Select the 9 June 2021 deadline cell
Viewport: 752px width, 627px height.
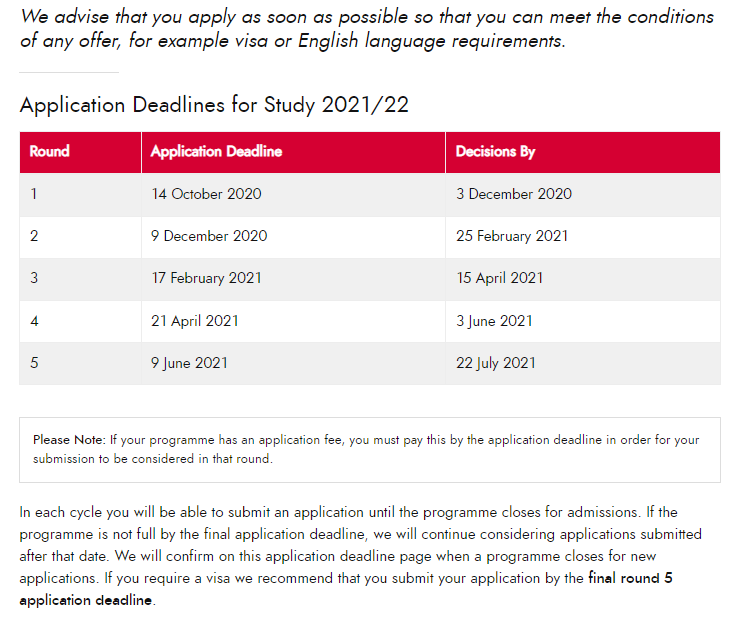click(293, 363)
